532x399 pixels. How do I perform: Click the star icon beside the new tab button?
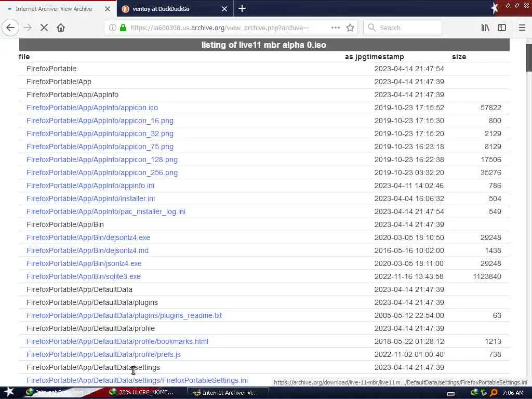click(x=494, y=8)
